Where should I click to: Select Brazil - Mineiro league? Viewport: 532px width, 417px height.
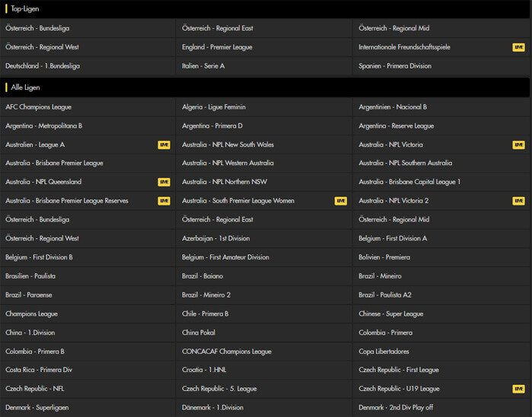(441, 276)
